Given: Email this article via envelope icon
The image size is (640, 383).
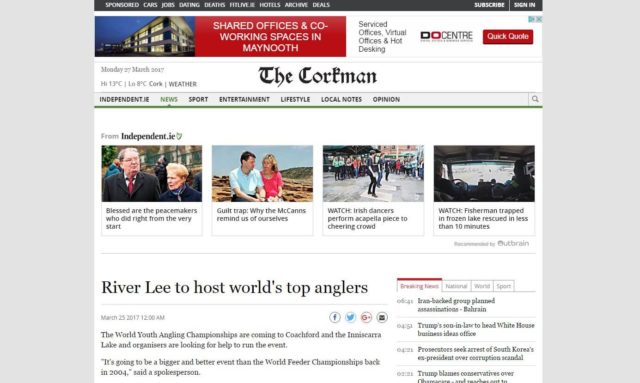Looking at the screenshot, I should pyautogui.click(x=382, y=317).
